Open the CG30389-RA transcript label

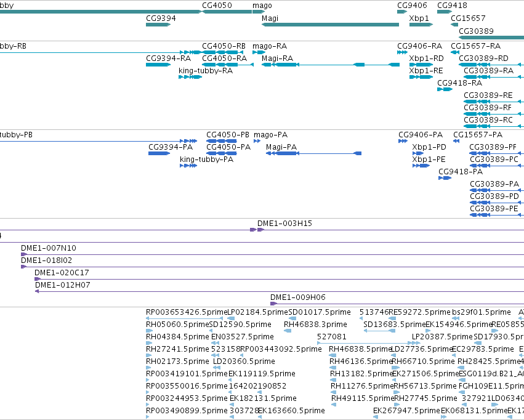(x=489, y=71)
